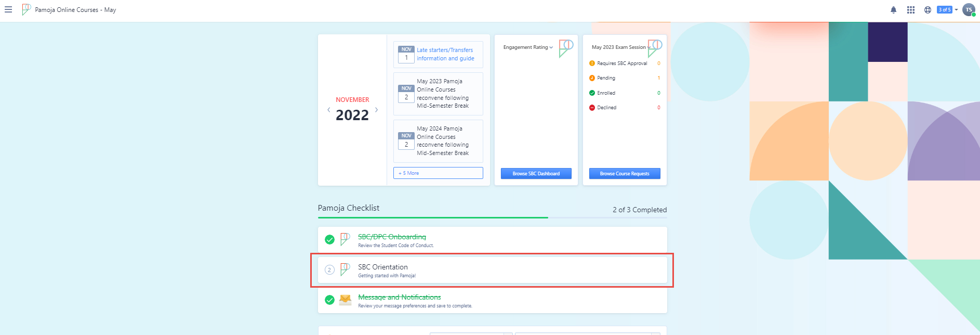Expand the Engagement Rating dropdown
This screenshot has height=335, width=980.
(528, 47)
